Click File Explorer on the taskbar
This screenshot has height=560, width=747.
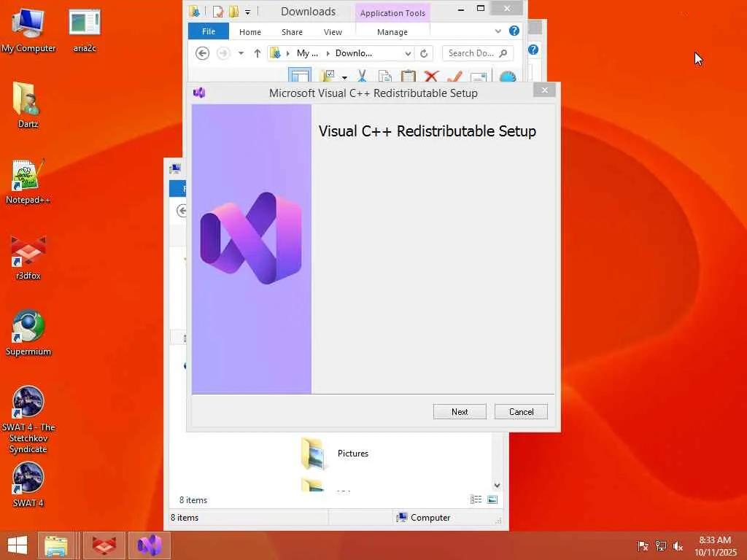[56, 545]
